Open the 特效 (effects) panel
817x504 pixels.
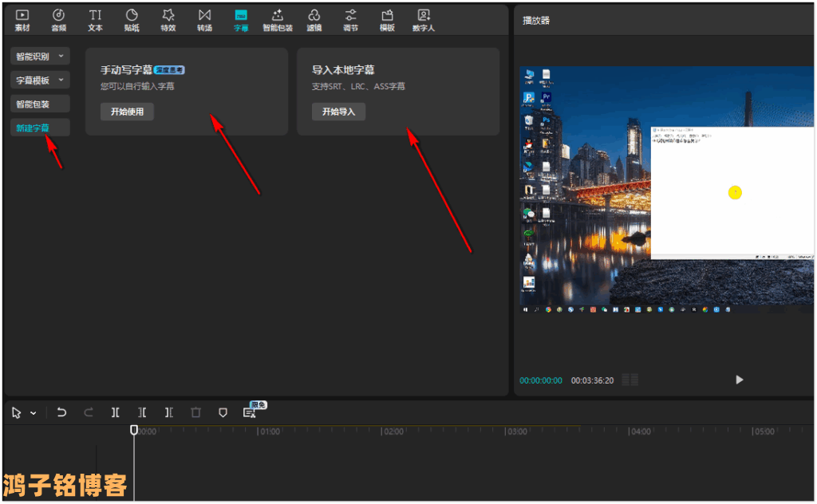[168, 20]
